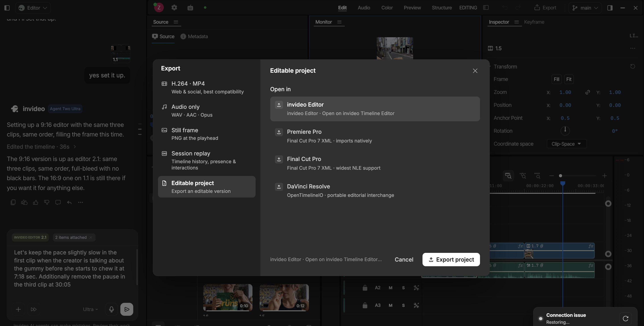Close the Editable project dialog

coord(475,71)
